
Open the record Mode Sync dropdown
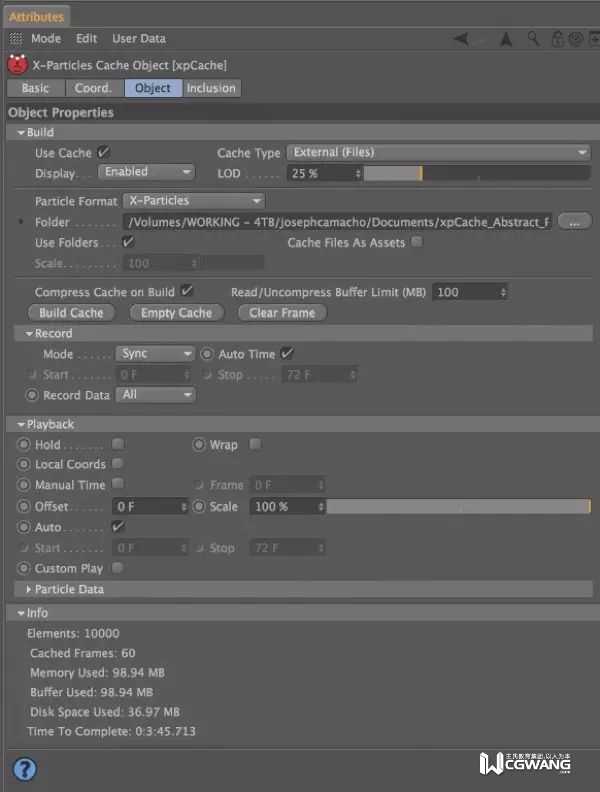(x=155, y=354)
